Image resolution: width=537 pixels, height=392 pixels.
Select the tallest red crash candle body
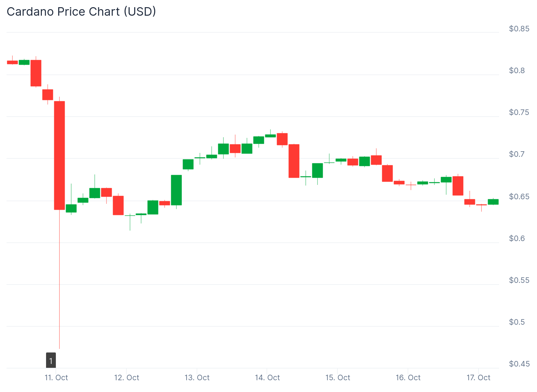pos(59,155)
